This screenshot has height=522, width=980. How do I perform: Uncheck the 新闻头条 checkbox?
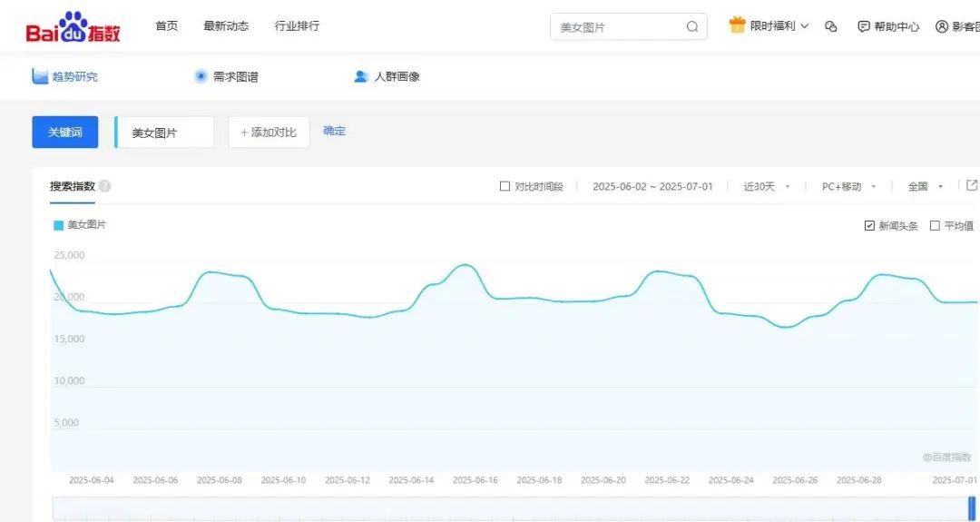coord(869,226)
